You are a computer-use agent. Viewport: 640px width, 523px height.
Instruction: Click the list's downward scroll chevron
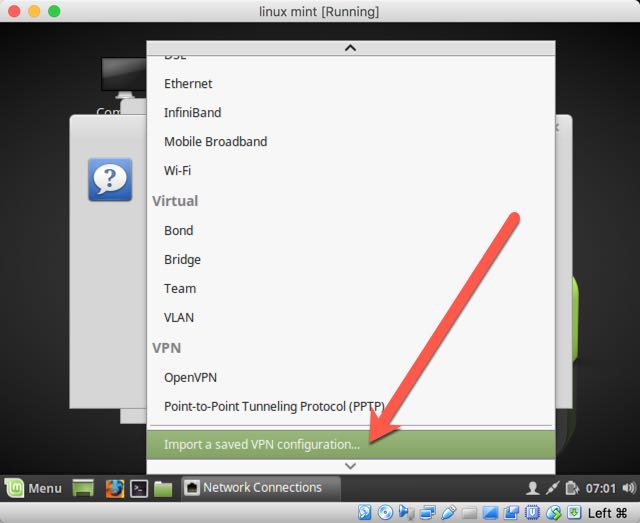click(351, 466)
